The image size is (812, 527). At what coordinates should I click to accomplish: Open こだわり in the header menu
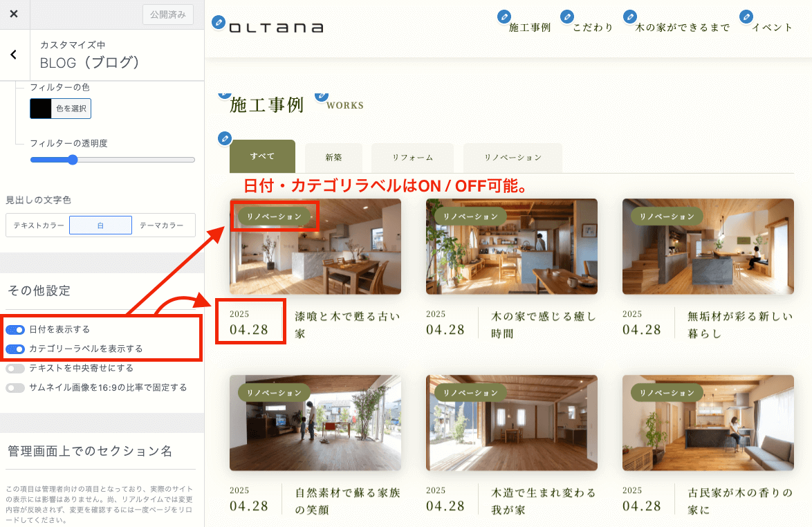click(593, 28)
